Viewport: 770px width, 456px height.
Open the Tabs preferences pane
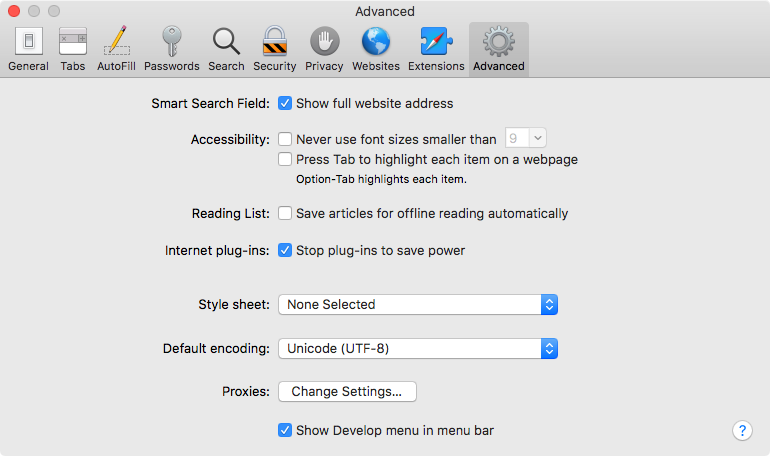click(73, 49)
